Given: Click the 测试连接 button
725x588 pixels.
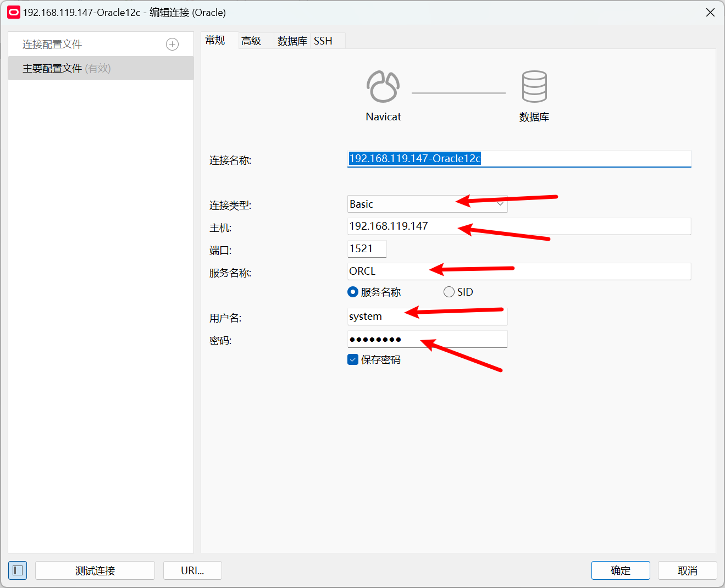Looking at the screenshot, I should point(95,570).
